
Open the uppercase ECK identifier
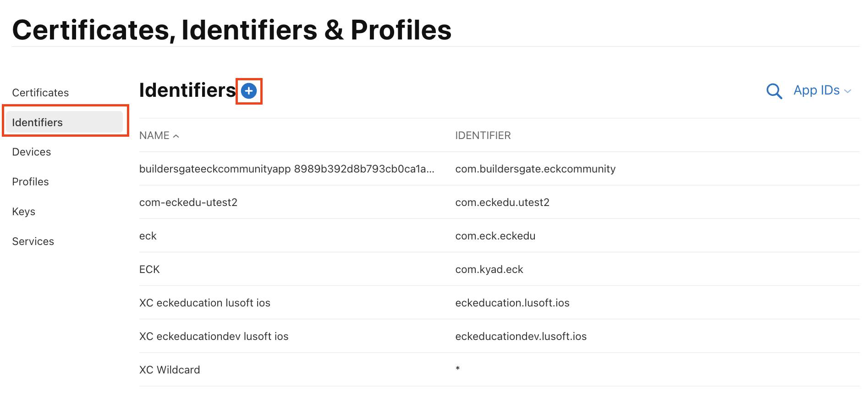pos(149,269)
